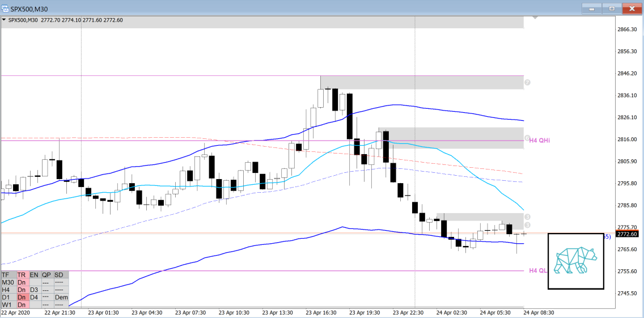644x318 pixels.
Task: Click the H4 QHi level label
Action: 540,140
